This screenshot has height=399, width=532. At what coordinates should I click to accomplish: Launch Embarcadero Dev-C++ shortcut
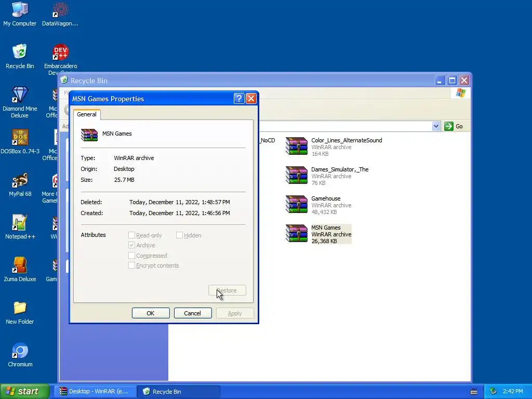60,58
